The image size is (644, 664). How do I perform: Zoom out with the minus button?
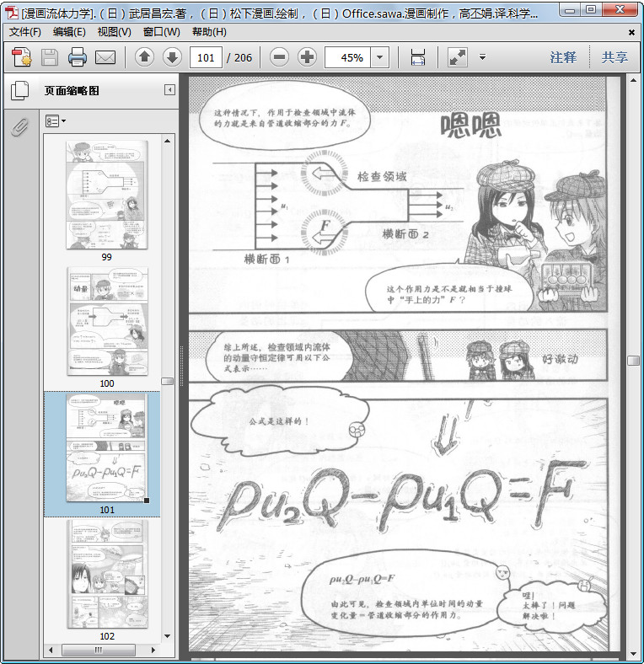point(280,56)
